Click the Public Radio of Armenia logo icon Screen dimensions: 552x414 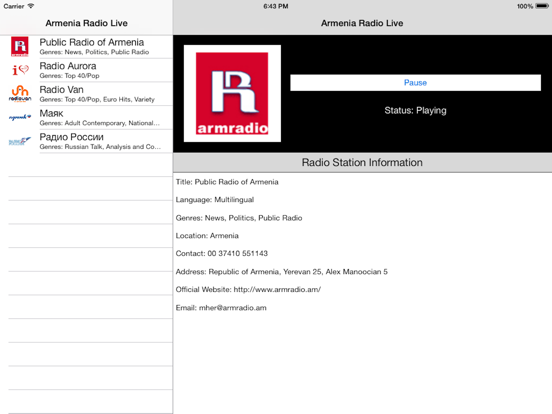point(20,46)
